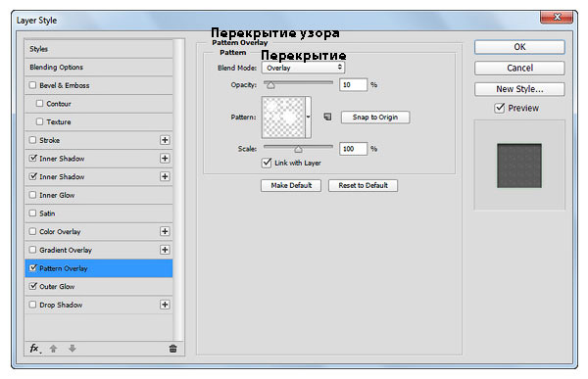The height and width of the screenshot is (379, 588).
Task: Open the Blend Mode dropdown set to Overlay
Action: pyautogui.click(x=303, y=68)
